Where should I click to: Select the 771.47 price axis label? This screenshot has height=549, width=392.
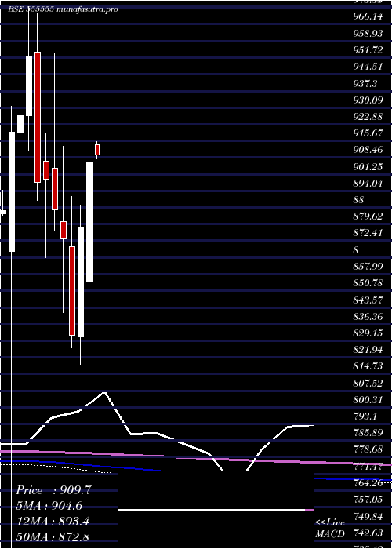click(368, 466)
